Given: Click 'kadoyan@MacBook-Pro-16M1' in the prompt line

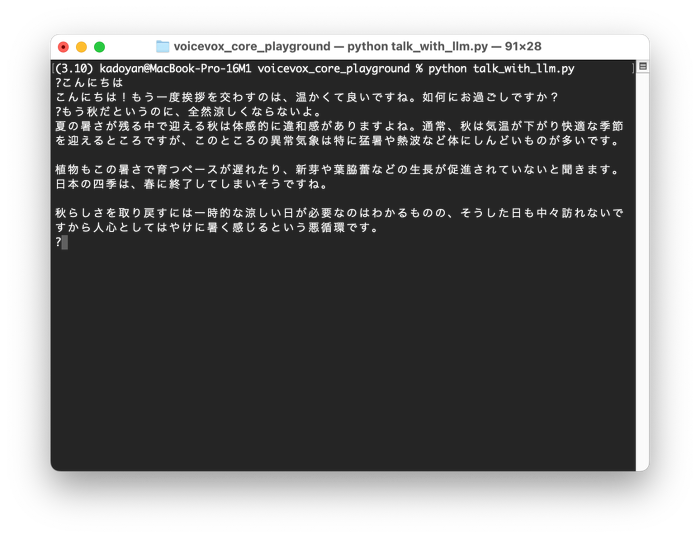Looking at the screenshot, I should click(176, 68).
